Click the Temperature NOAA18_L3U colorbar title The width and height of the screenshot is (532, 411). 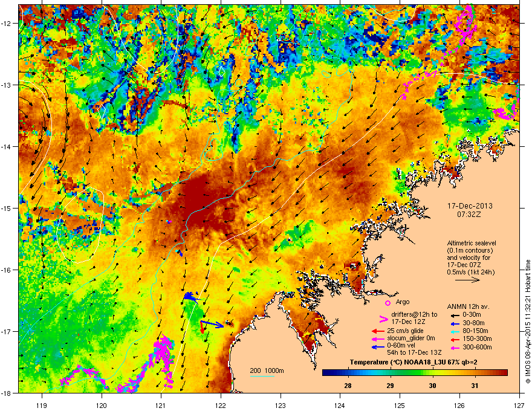point(414,362)
